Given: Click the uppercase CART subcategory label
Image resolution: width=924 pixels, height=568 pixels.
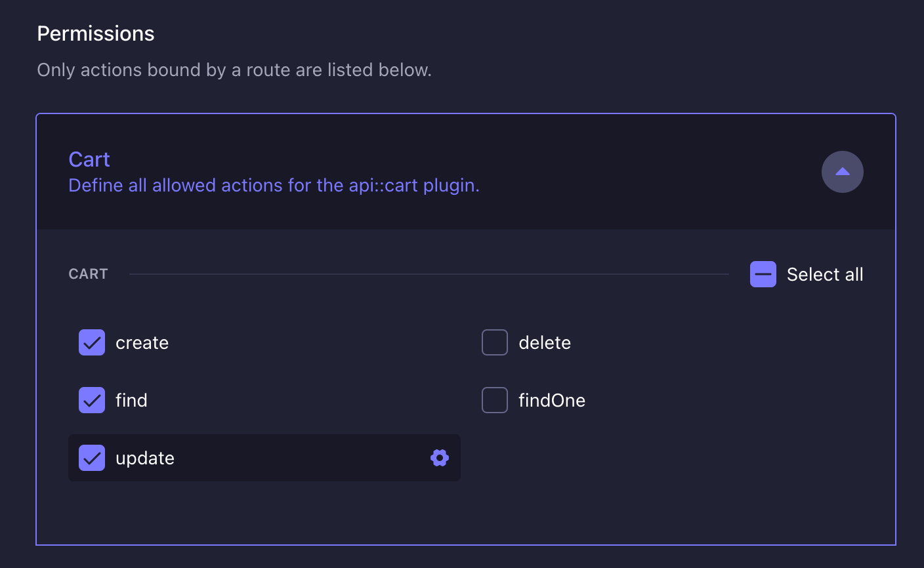Looking at the screenshot, I should click(88, 274).
